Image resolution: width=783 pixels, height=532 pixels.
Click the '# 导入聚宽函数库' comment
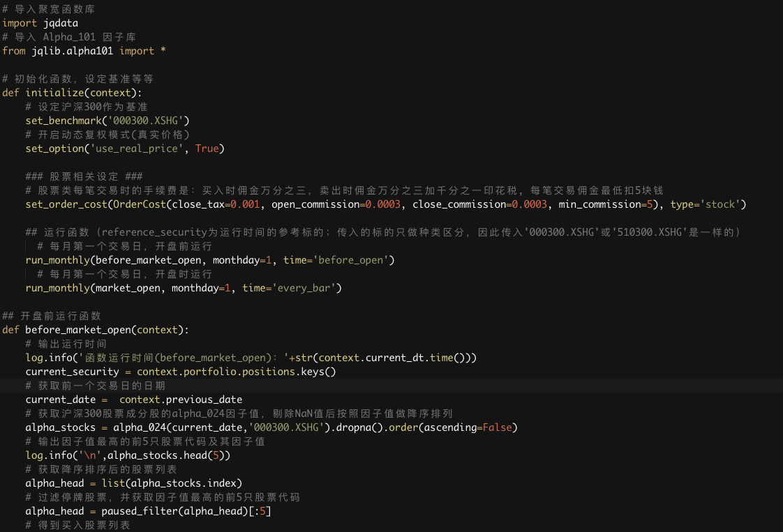point(48,9)
